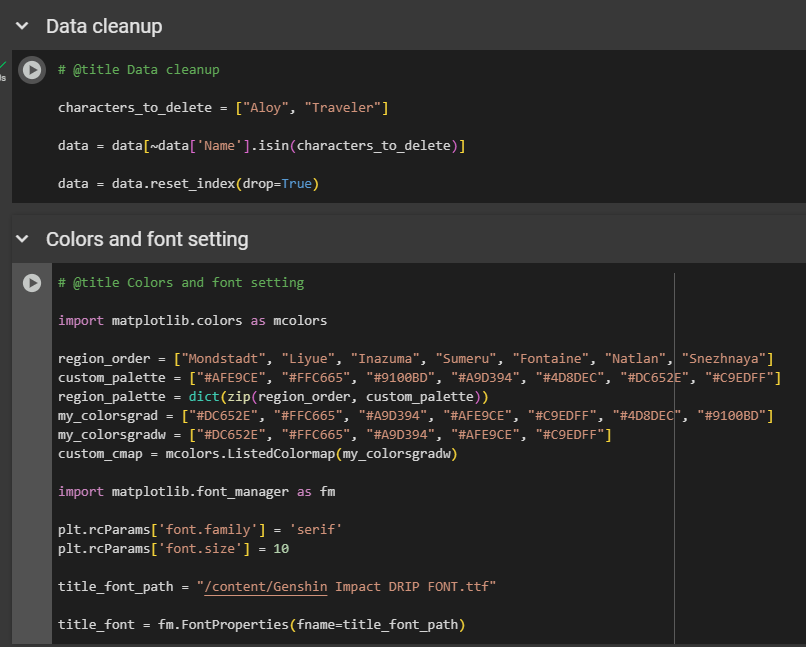Click the font.size value 10
This screenshot has width=806, height=647.
[x=281, y=548]
